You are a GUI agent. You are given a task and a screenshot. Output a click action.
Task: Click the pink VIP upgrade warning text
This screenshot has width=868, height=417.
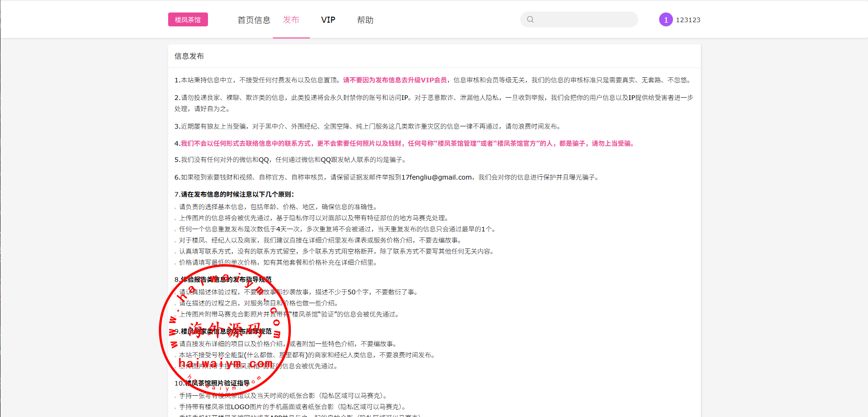(395, 80)
